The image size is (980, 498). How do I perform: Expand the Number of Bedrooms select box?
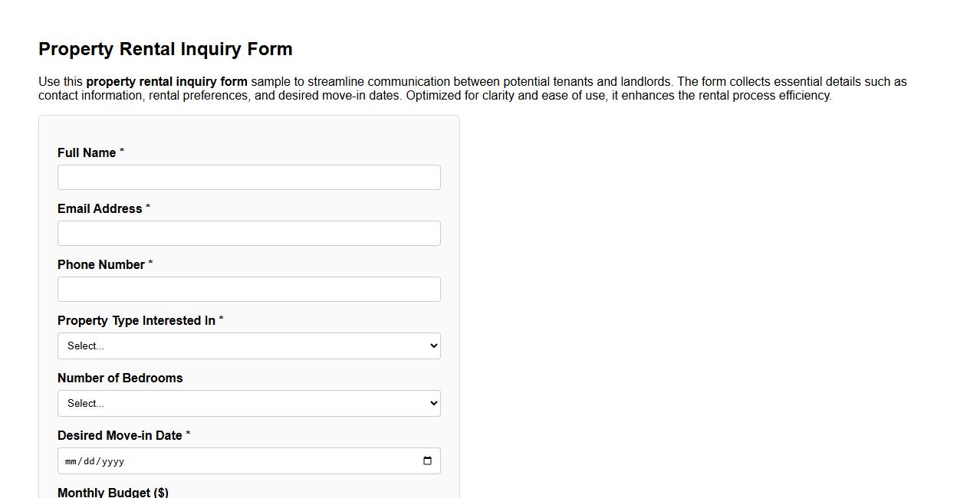[249, 403]
